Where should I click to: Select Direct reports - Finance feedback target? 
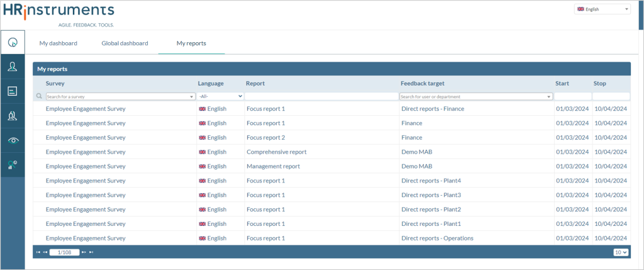(433, 109)
